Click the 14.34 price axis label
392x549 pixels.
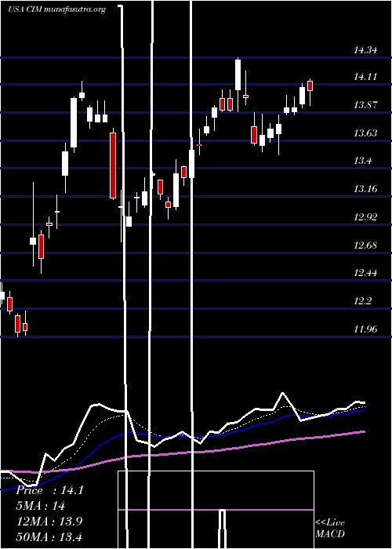365,50
